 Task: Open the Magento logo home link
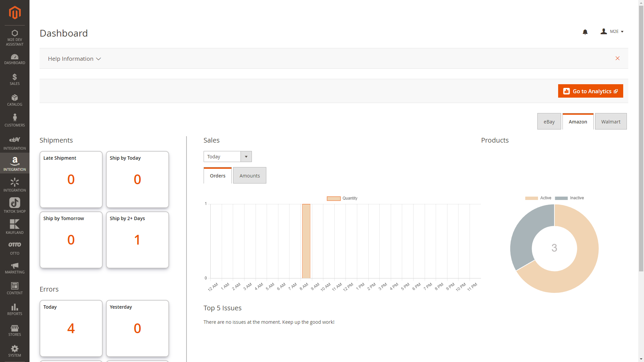[x=15, y=13]
